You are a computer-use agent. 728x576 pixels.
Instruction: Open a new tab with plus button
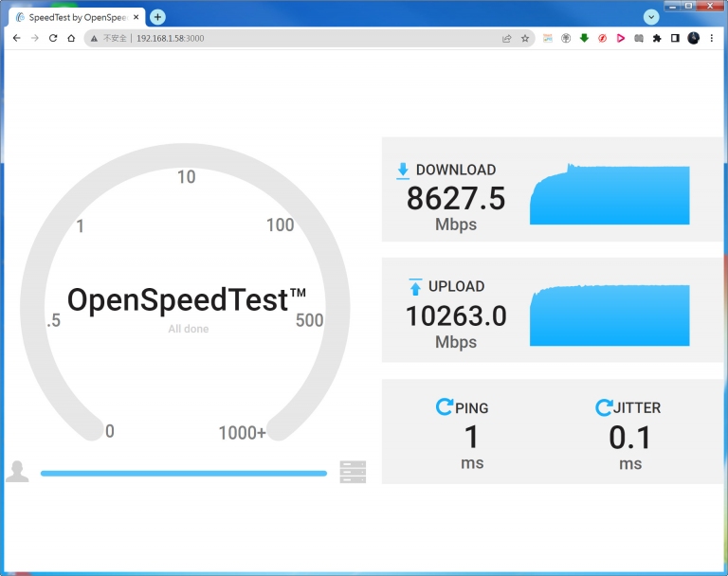coord(158,17)
